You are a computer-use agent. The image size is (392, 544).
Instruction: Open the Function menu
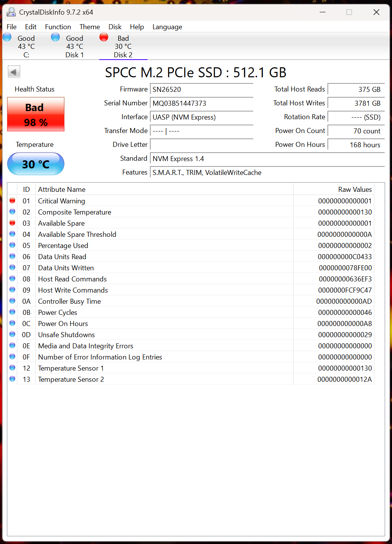coord(58,27)
